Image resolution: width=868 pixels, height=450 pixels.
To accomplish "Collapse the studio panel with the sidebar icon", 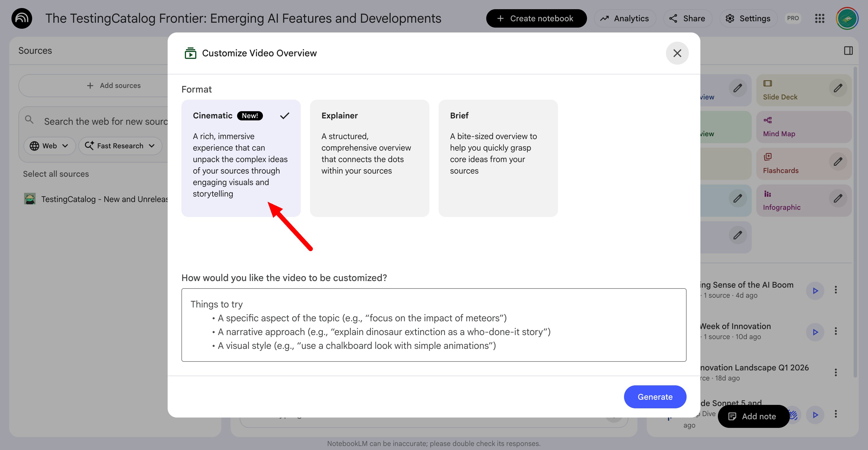I will (848, 51).
